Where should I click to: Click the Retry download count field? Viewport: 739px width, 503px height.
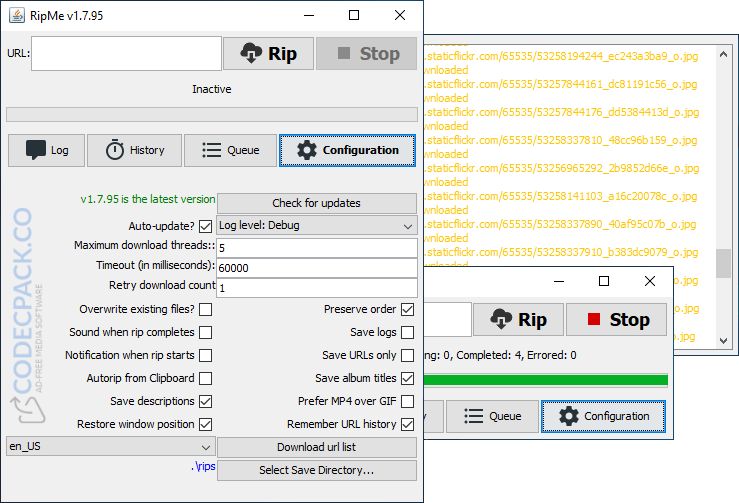[x=317, y=288]
